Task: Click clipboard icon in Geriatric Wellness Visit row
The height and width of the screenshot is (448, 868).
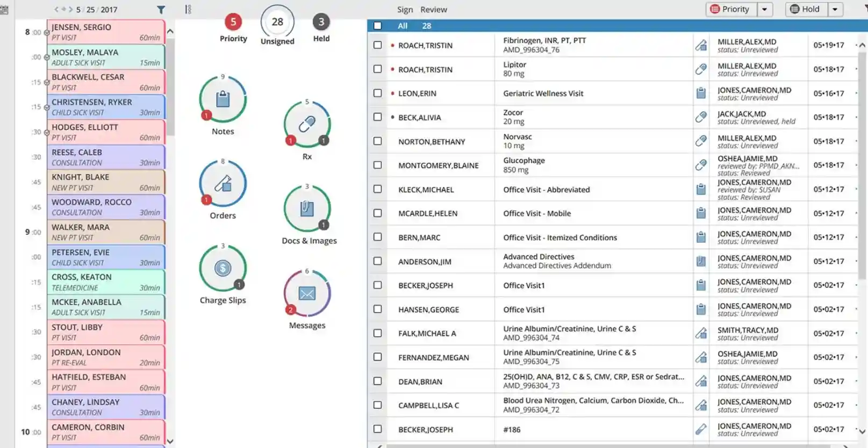Action: click(701, 93)
